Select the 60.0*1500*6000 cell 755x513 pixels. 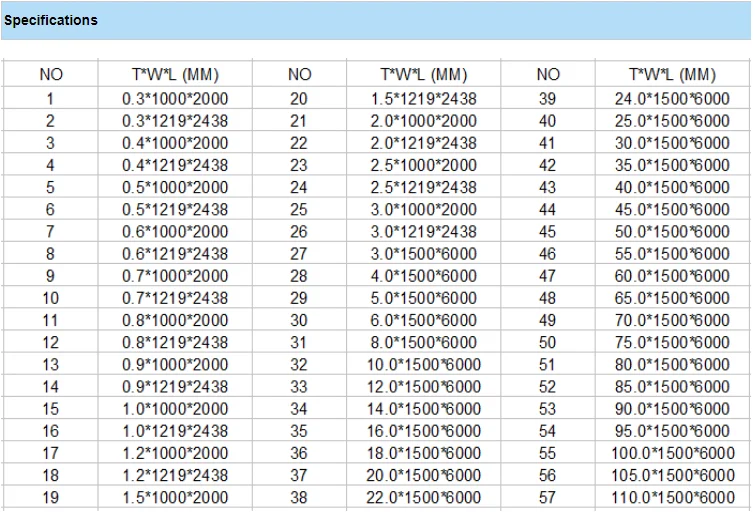click(x=672, y=276)
